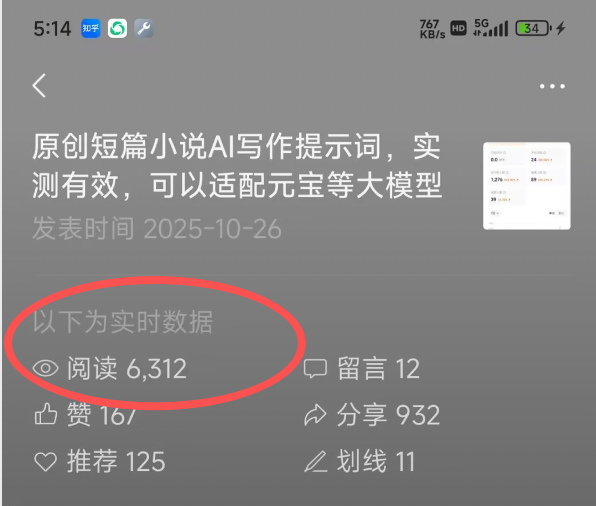Tap the 留言 12 comments count
This screenshot has height=506, width=596.
[379, 368]
